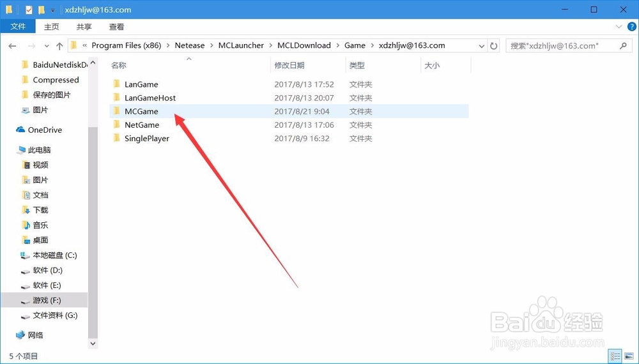
Task: Click Program Files (x86) in address bar
Action: [127, 45]
